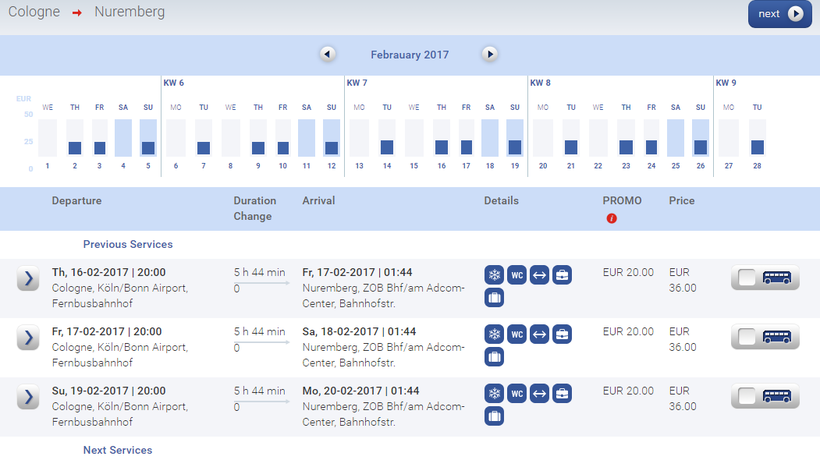Click the air conditioning snowflake icon for 16-02-2017

(x=494, y=275)
